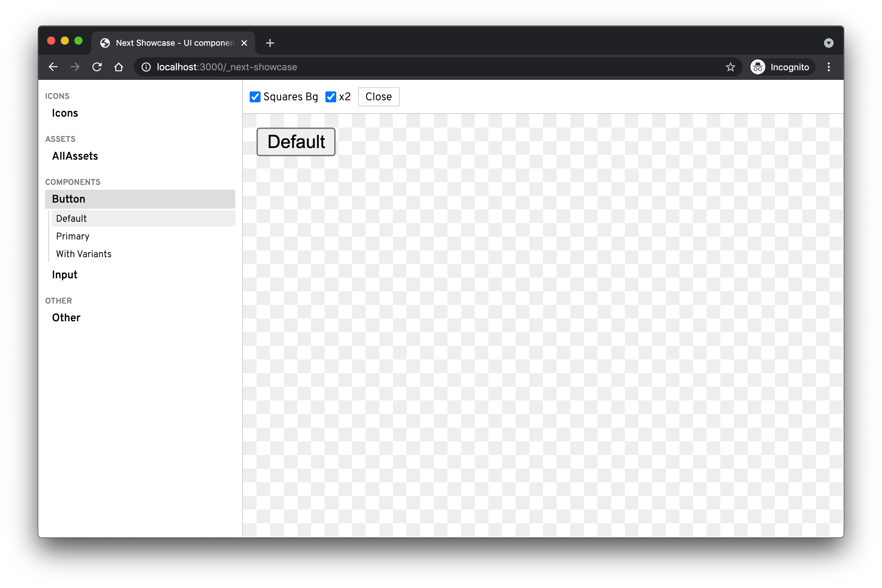Close the Next Showcase tab

[244, 43]
